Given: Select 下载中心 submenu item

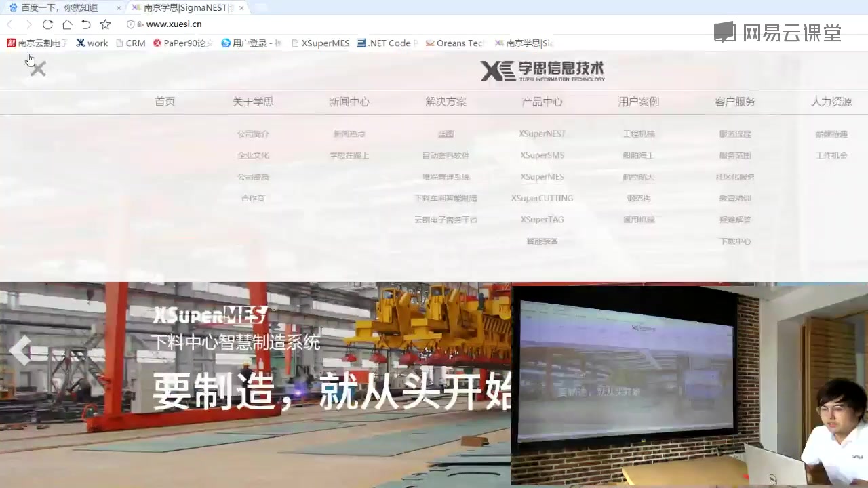Looking at the screenshot, I should coord(735,241).
